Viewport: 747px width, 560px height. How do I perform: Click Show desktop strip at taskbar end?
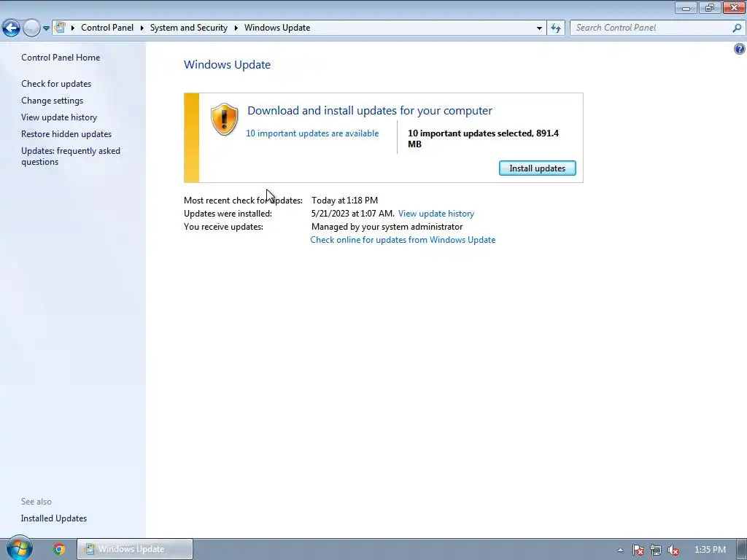(741, 549)
